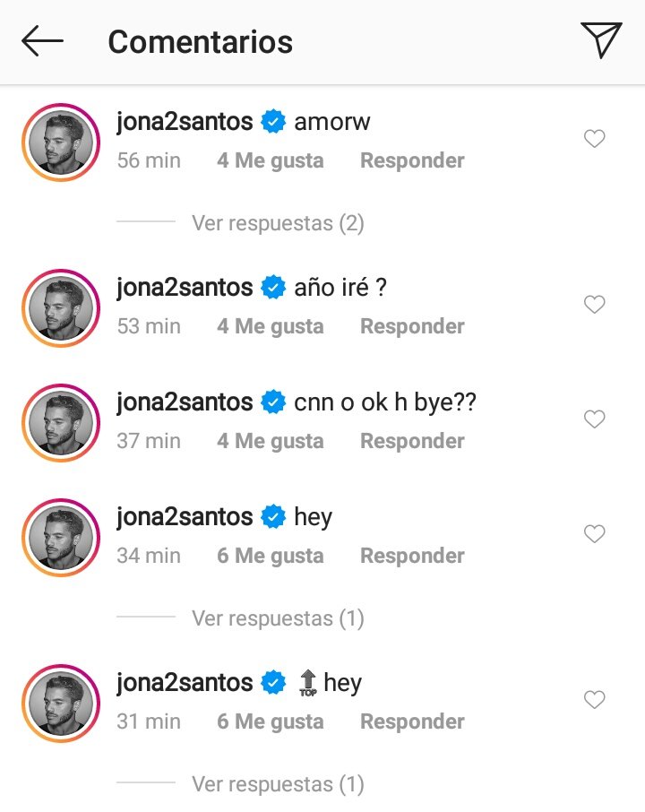Show the 1 reply under plain "hey" comment
The height and width of the screenshot is (812, 645).
278,618
